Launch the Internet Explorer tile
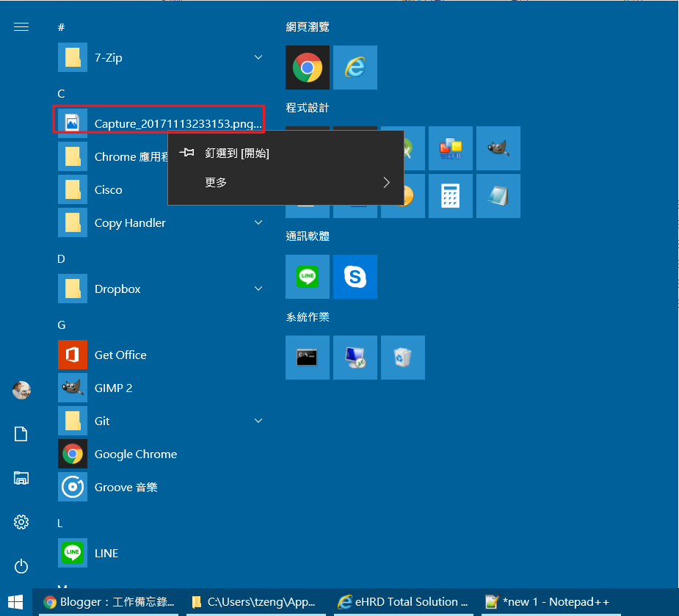Image resolution: width=679 pixels, height=616 pixels. pos(355,68)
